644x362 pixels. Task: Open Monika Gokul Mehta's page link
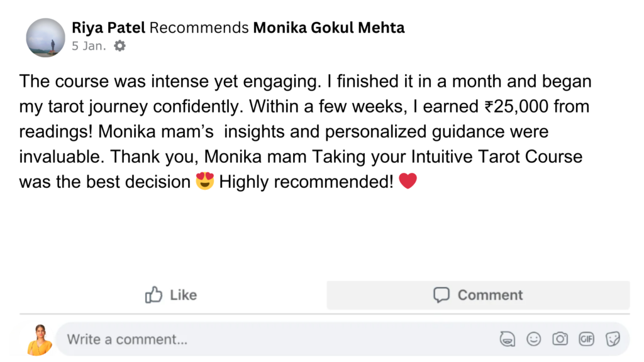coord(329,28)
